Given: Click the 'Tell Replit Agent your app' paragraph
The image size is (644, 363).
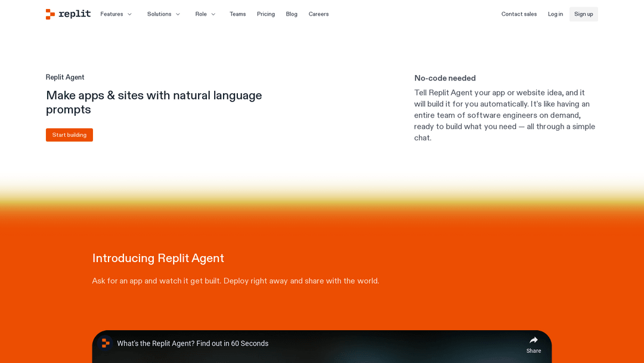Looking at the screenshot, I should coord(505,115).
